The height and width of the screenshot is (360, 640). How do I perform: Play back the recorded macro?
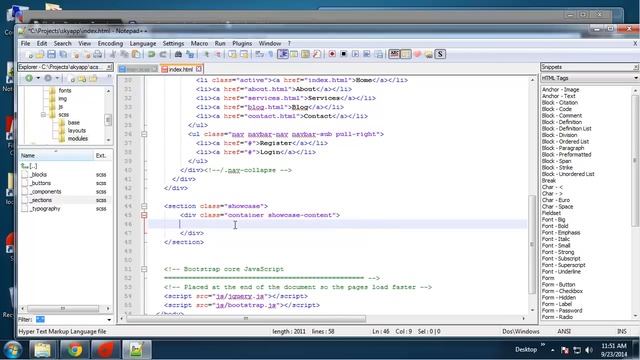tap(355, 54)
